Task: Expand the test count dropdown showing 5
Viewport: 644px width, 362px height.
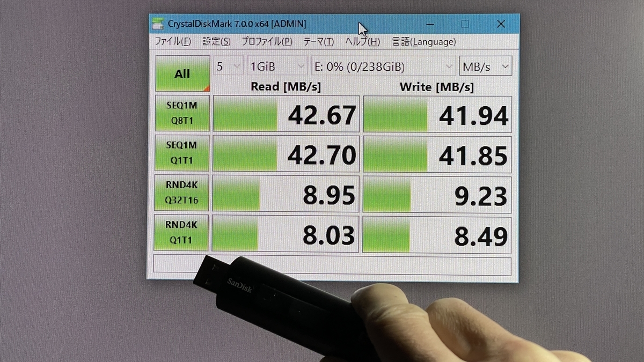Action: tap(229, 67)
